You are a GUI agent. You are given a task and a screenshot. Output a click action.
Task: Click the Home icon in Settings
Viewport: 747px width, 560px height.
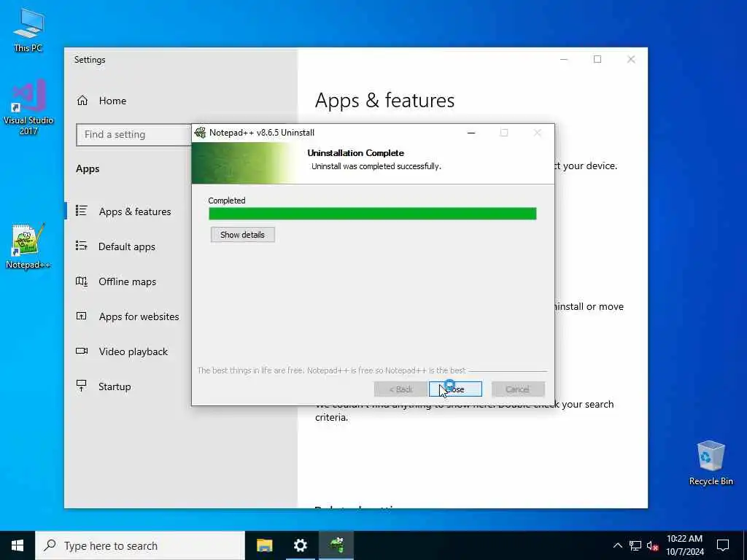pos(82,101)
